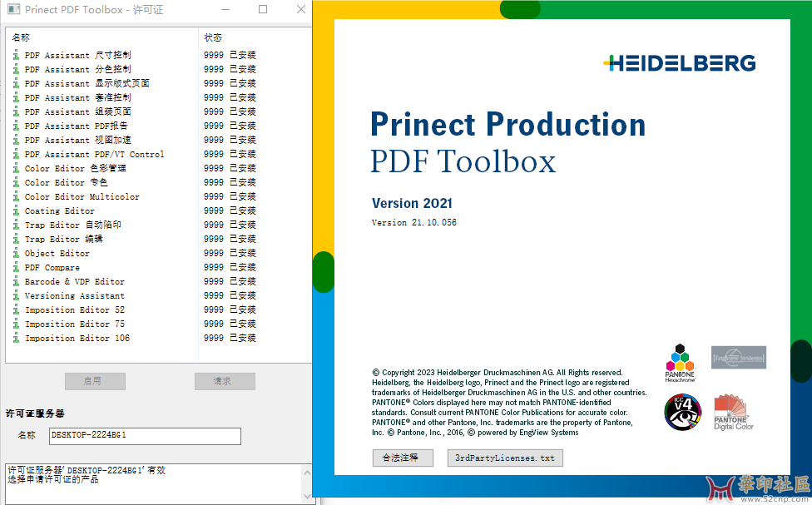Maximize the 许可证 window

pos(263,9)
